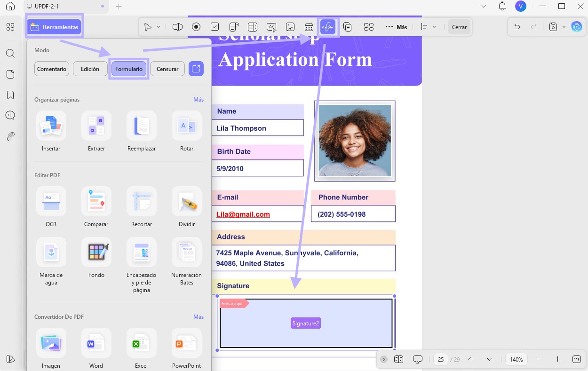This screenshot has height=371, width=588.
Task: Expand the save options dropdown arrow
Action: click(564, 27)
